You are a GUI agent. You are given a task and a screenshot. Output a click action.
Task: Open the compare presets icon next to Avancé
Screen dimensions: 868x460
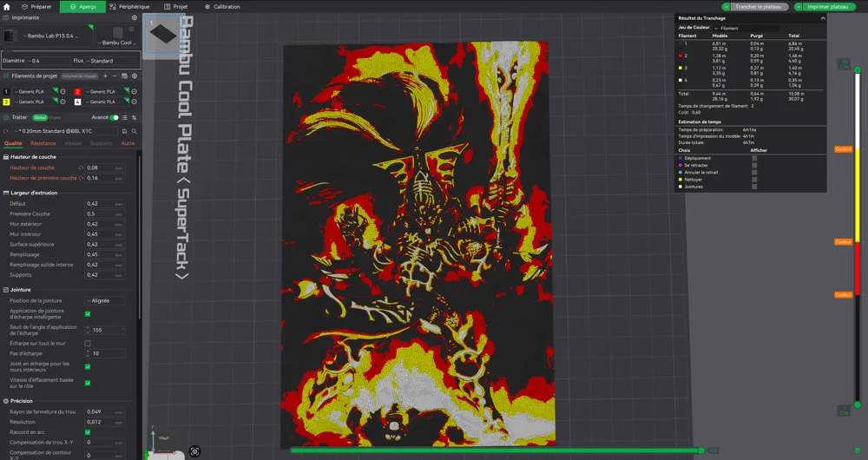(134, 117)
